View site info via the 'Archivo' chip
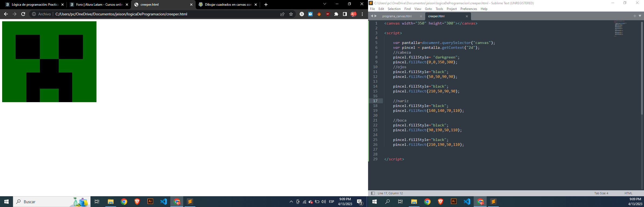 coord(41,14)
